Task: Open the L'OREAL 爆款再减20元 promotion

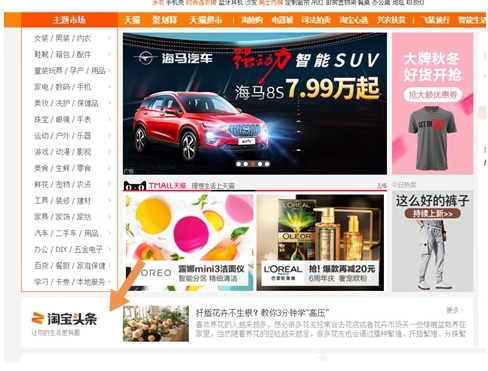Action: point(320,243)
